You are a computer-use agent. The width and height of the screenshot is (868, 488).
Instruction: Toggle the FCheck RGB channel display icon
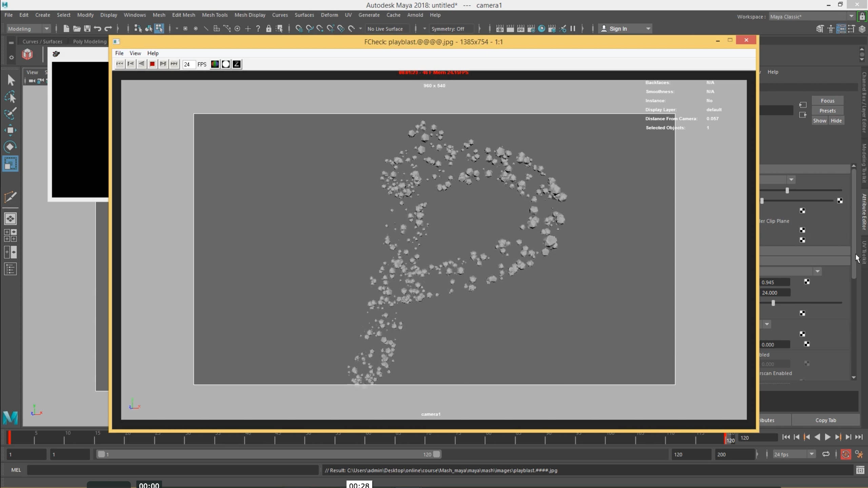(x=215, y=64)
